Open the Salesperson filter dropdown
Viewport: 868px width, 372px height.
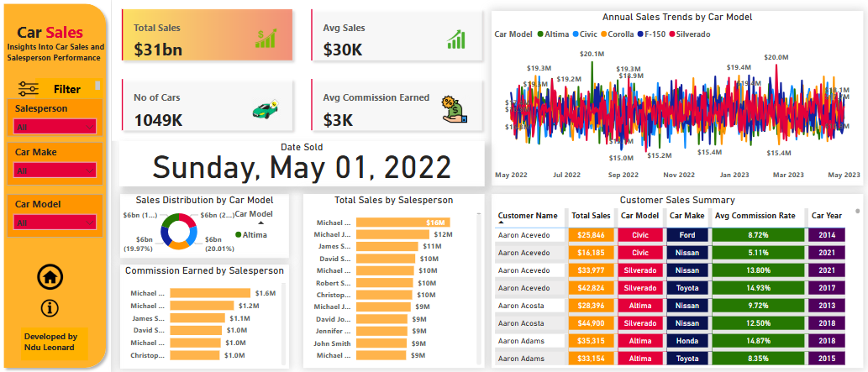point(55,128)
